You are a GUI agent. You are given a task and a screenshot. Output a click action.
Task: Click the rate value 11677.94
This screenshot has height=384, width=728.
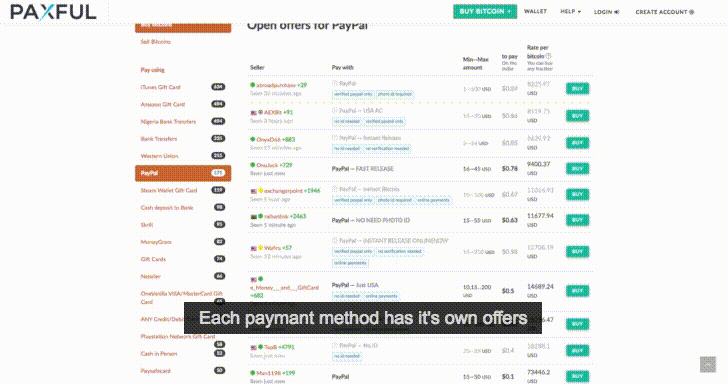[540, 216]
